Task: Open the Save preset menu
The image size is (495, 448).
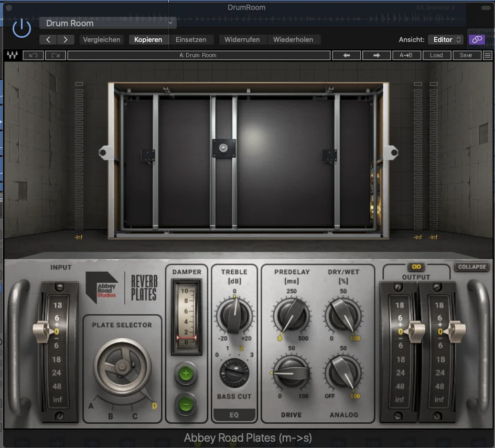Action: (x=466, y=55)
